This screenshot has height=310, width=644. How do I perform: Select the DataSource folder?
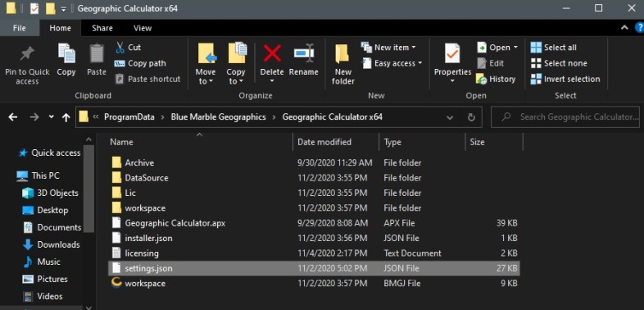314,178
